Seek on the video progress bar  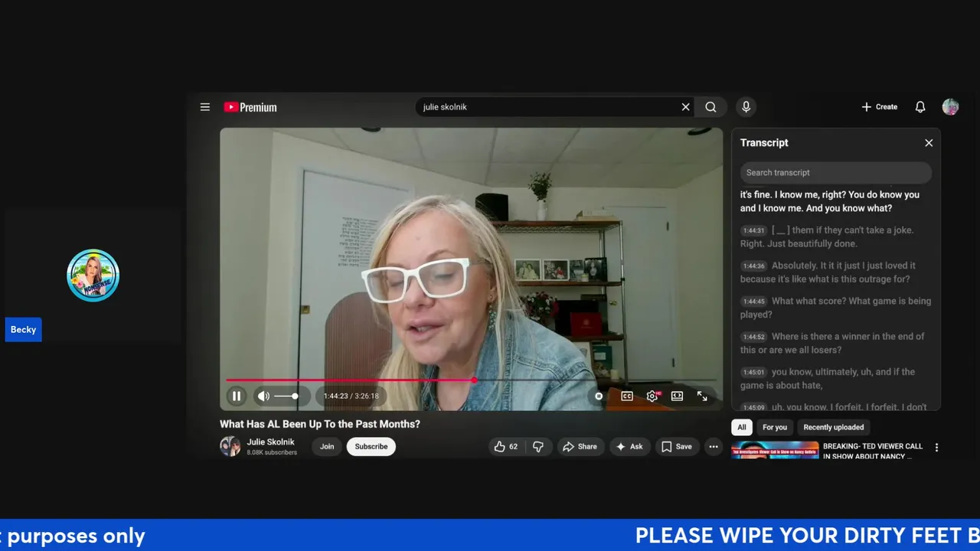point(471,380)
